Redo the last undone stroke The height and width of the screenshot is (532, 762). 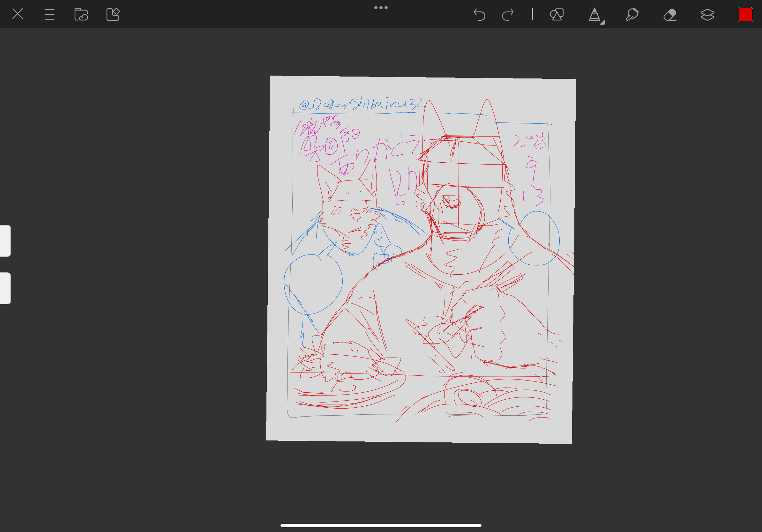(x=507, y=15)
